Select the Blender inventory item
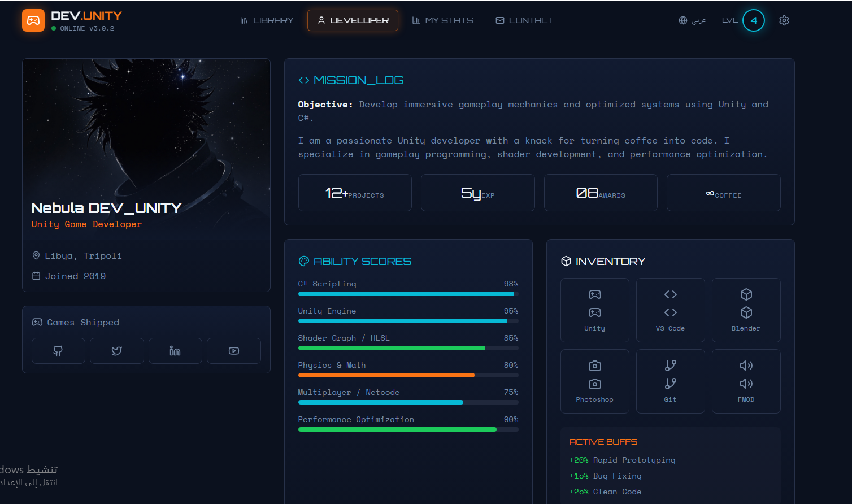852x504 pixels. [746, 310]
